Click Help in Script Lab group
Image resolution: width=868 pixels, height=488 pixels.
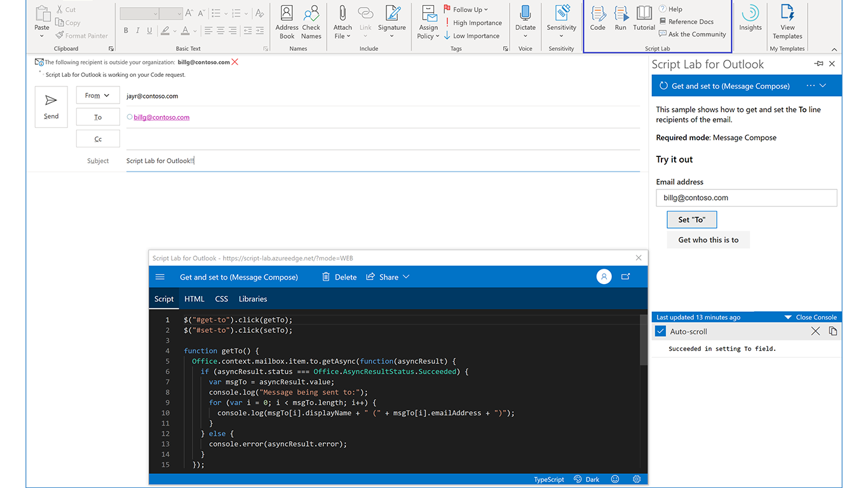670,9
